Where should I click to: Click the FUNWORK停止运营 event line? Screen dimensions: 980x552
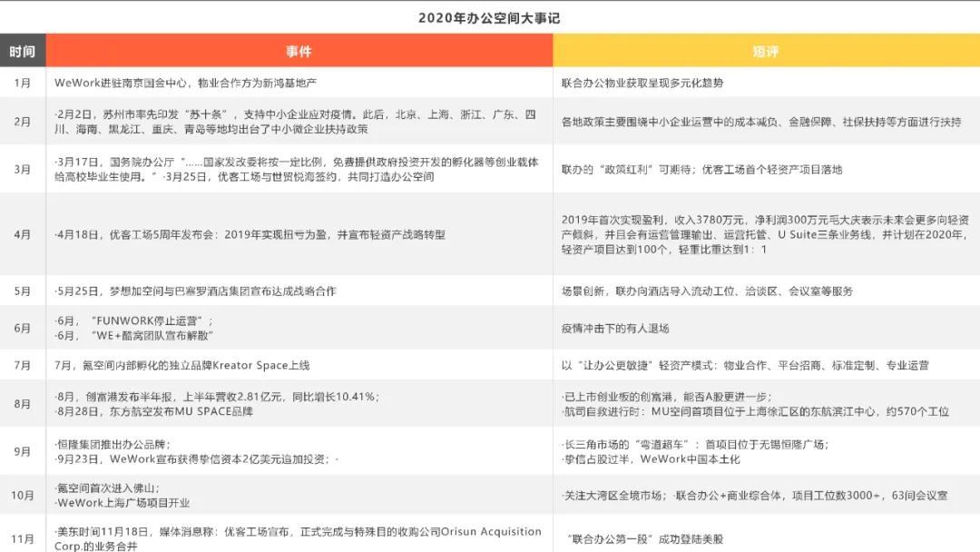pos(134,321)
